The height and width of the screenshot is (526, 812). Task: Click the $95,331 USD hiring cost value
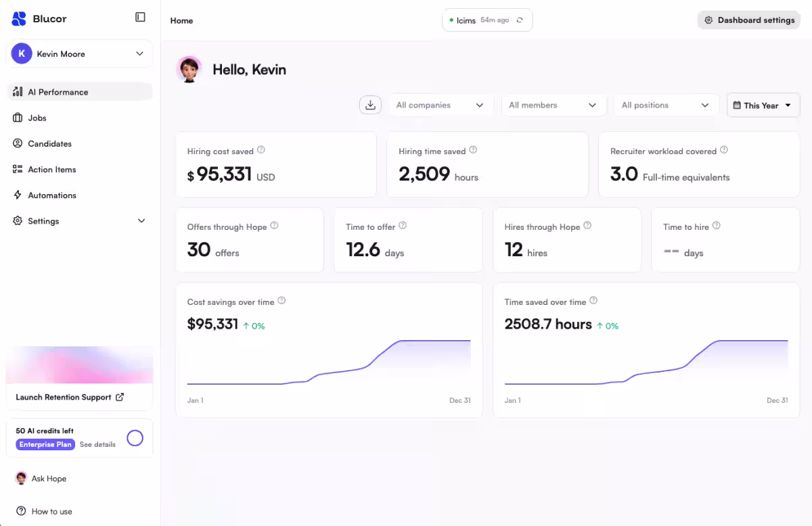point(231,174)
